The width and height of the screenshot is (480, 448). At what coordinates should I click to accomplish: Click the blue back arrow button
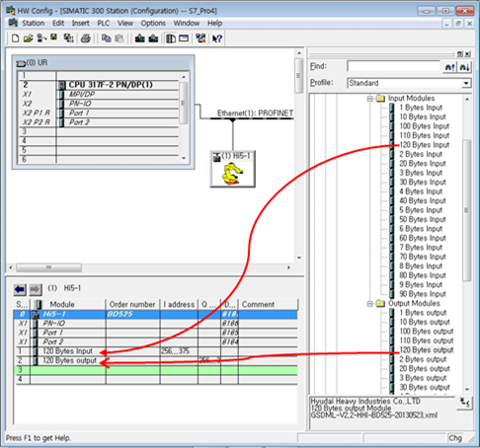tap(20, 289)
